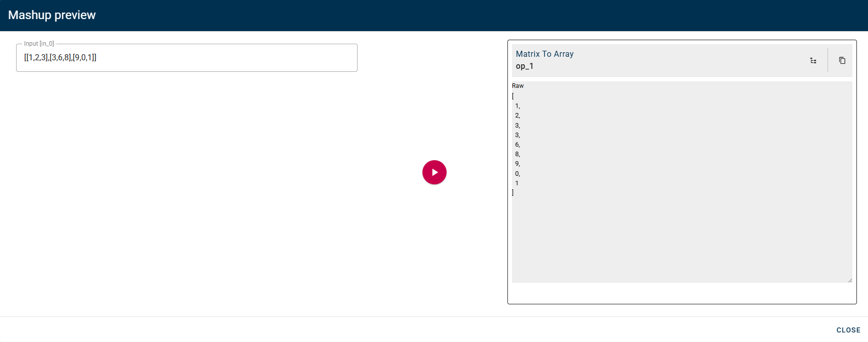Click the Input [in_0] field label
Screen dimensions: 868x342
click(39, 44)
